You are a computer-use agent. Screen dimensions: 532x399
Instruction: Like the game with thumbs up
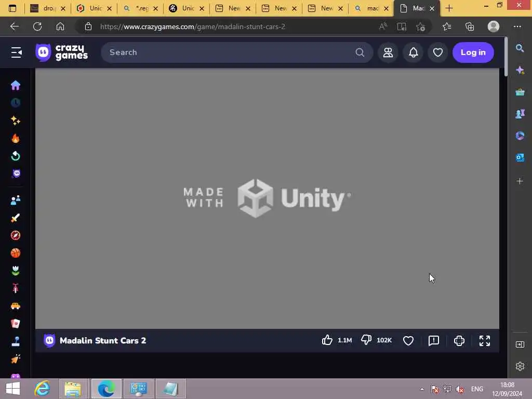click(x=327, y=340)
